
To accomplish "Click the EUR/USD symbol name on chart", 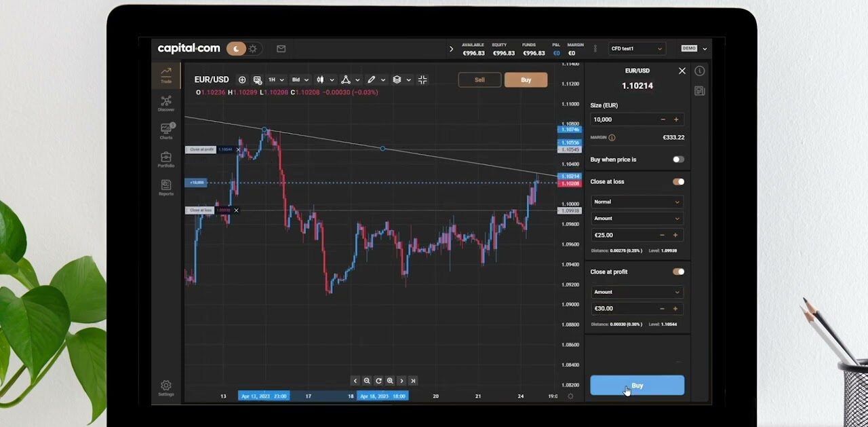I will [212, 79].
